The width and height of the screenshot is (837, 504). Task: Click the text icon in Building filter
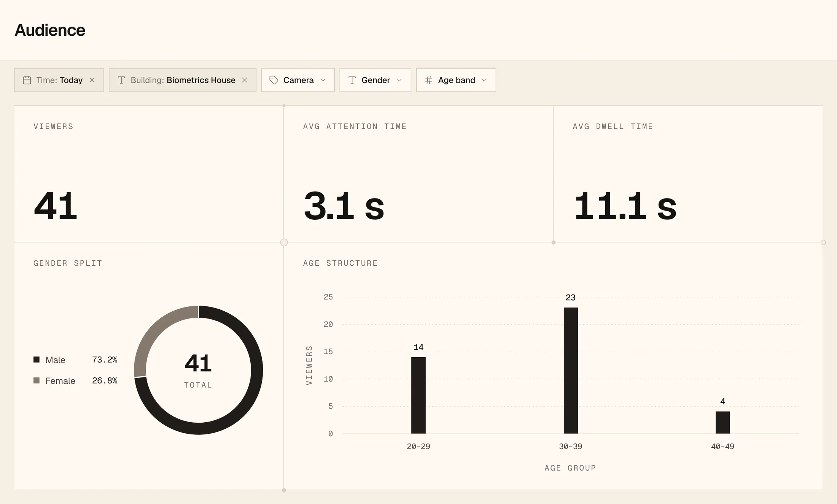tap(121, 80)
